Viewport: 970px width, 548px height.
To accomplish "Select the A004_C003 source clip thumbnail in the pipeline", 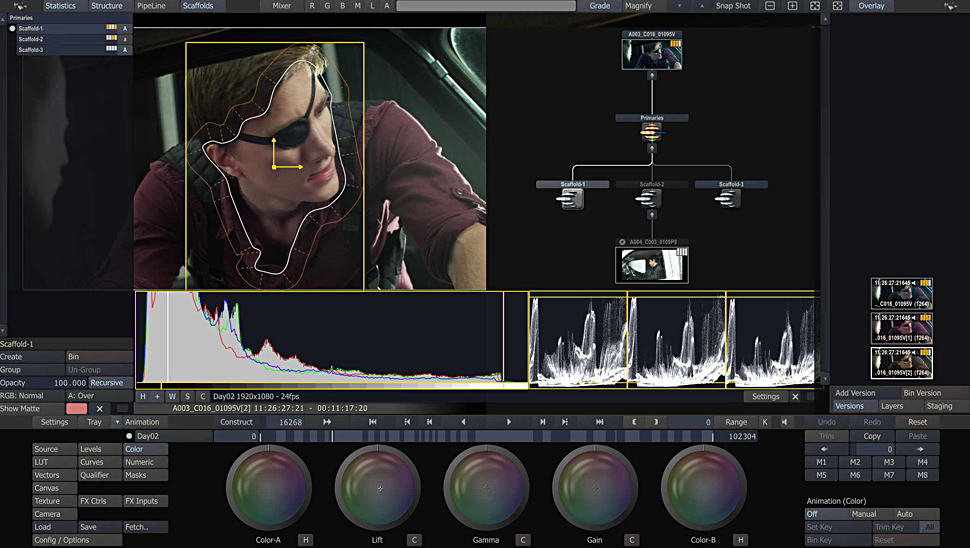I will click(652, 264).
